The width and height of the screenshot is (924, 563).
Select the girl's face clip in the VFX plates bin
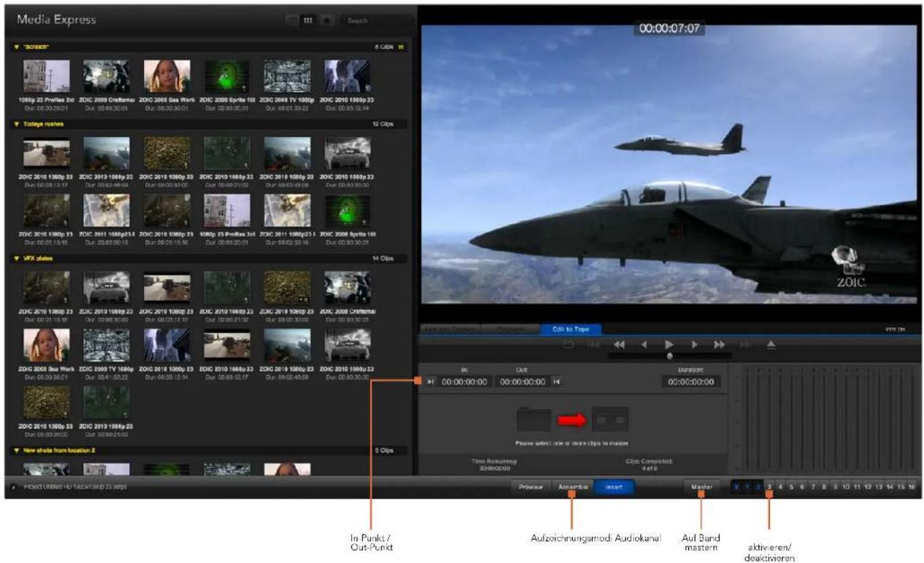pyautogui.click(x=46, y=344)
